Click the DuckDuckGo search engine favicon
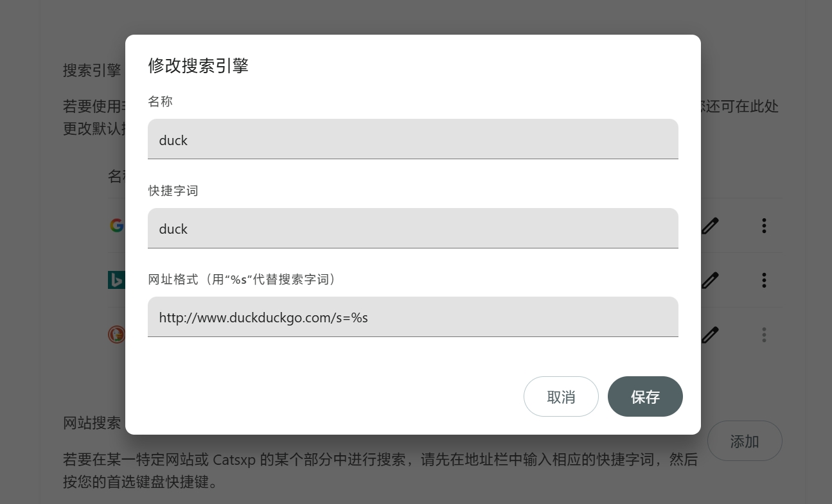The height and width of the screenshot is (504, 832). pyautogui.click(x=117, y=335)
